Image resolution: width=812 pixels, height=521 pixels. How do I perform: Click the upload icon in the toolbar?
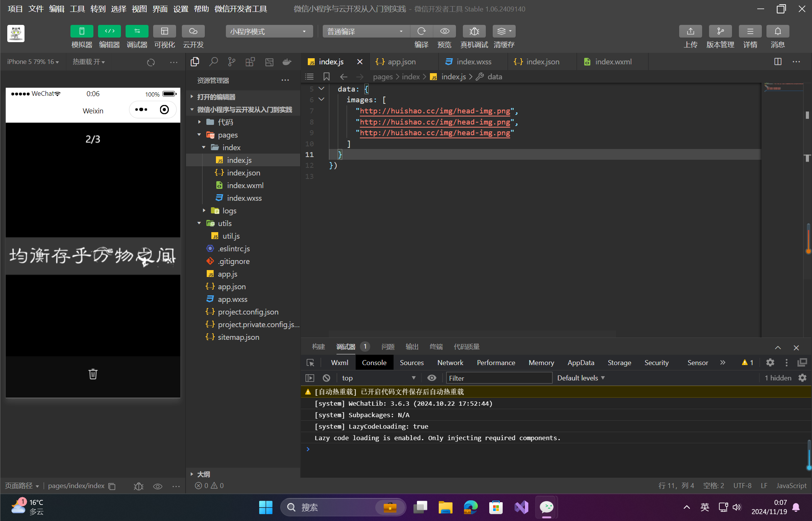pos(690,31)
